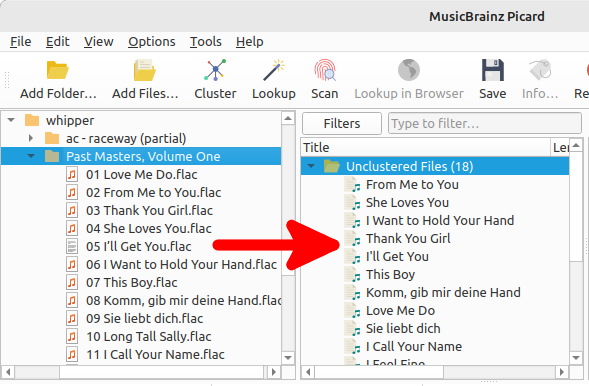The height and width of the screenshot is (386, 589).
Task: Click the note icon beside From Me to You
Action: coord(352,185)
